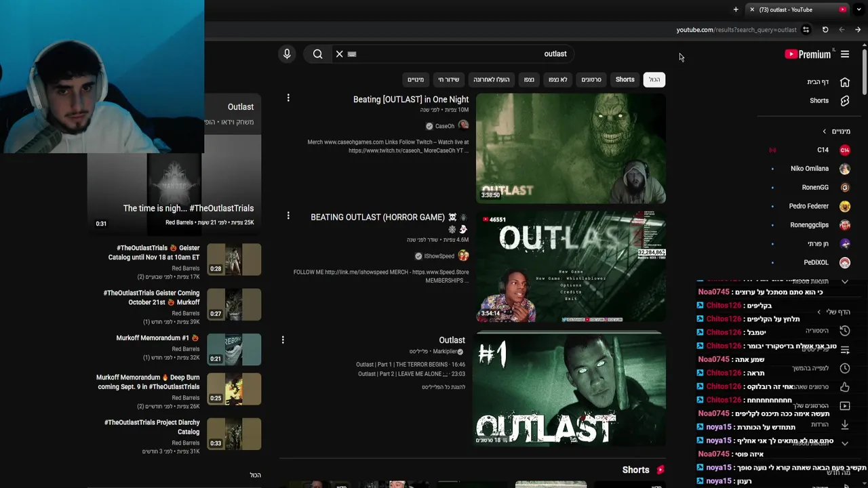Viewport: 868px width, 488px height.
Task: Open the site settings icon in address bar
Action: tap(806, 30)
